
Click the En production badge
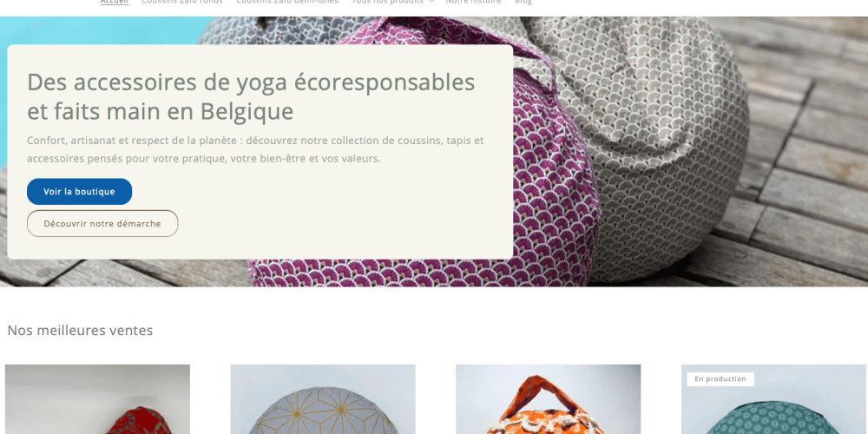click(x=720, y=379)
